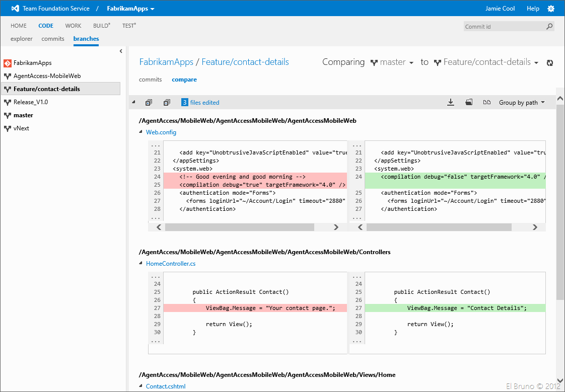The image size is (565, 392).
Task: Open the Contact.cshtml file link
Action: coord(166,386)
